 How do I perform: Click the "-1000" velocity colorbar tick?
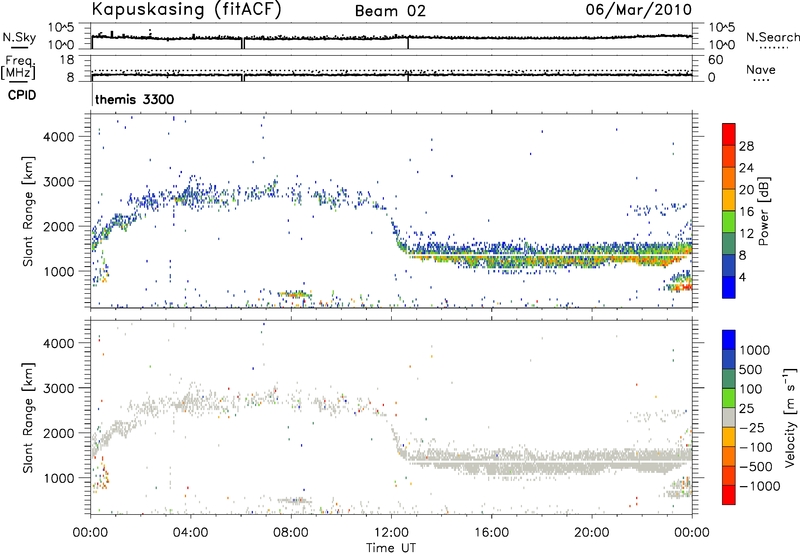pyautogui.click(x=759, y=486)
